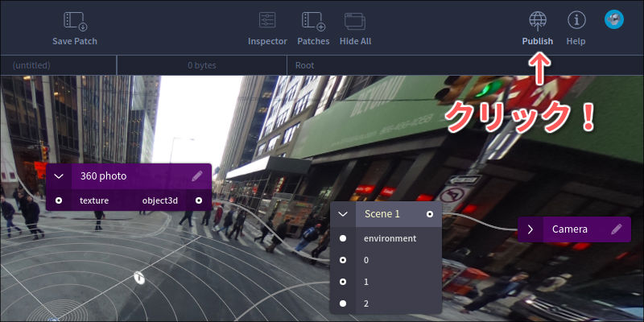This screenshot has height=322, width=644.
Task: Click the object3d port label
Action: [x=159, y=200]
